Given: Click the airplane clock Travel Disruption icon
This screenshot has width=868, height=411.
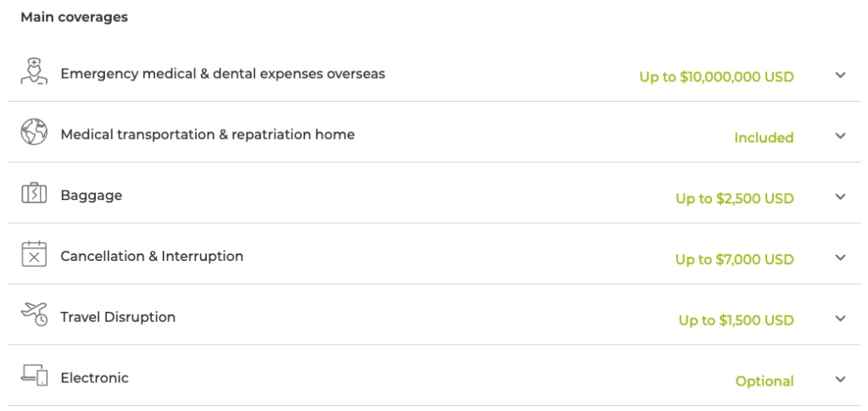Looking at the screenshot, I should coord(34,314).
